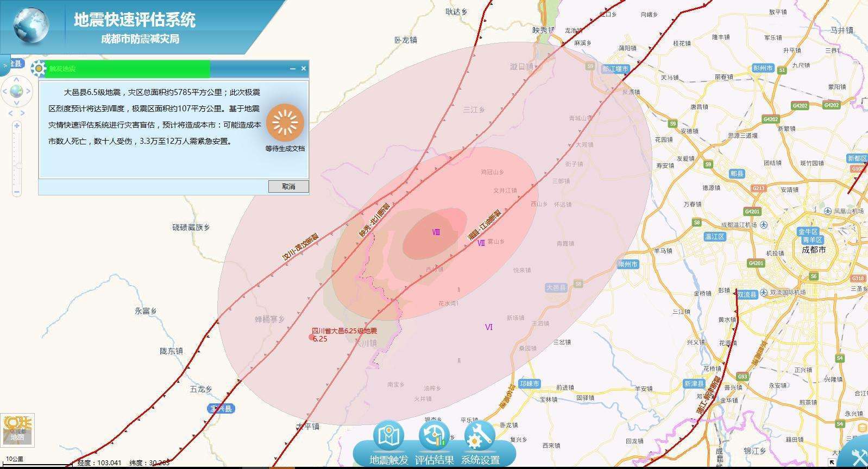Open the 评估结果 menu label
Viewport: 868px width, 469px height.
click(434, 460)
